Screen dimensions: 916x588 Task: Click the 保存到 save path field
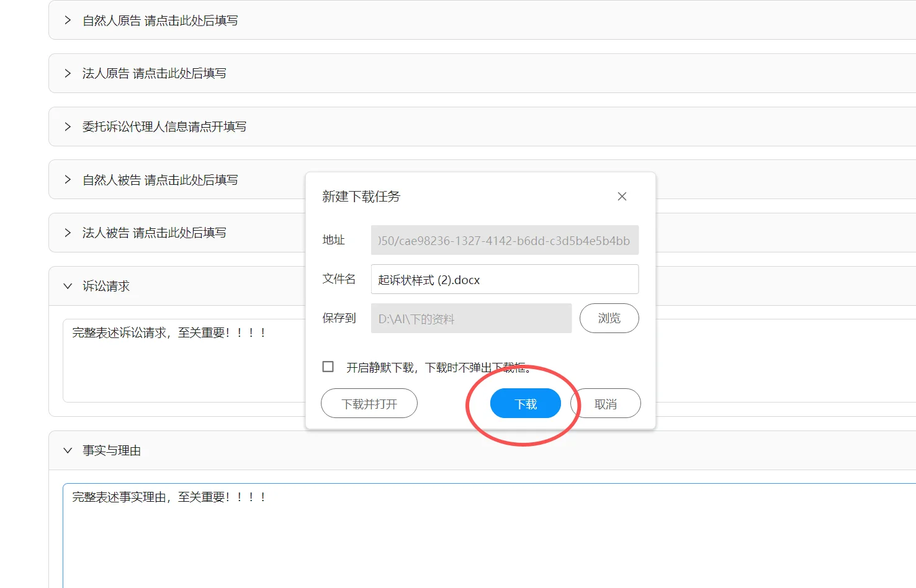coord(470,318)
